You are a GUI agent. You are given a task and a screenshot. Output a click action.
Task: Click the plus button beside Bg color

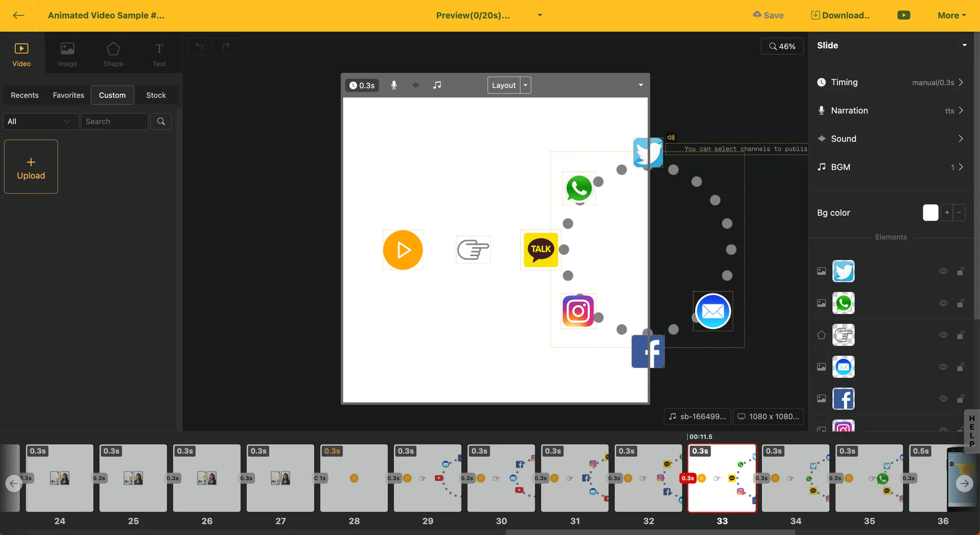947,212
